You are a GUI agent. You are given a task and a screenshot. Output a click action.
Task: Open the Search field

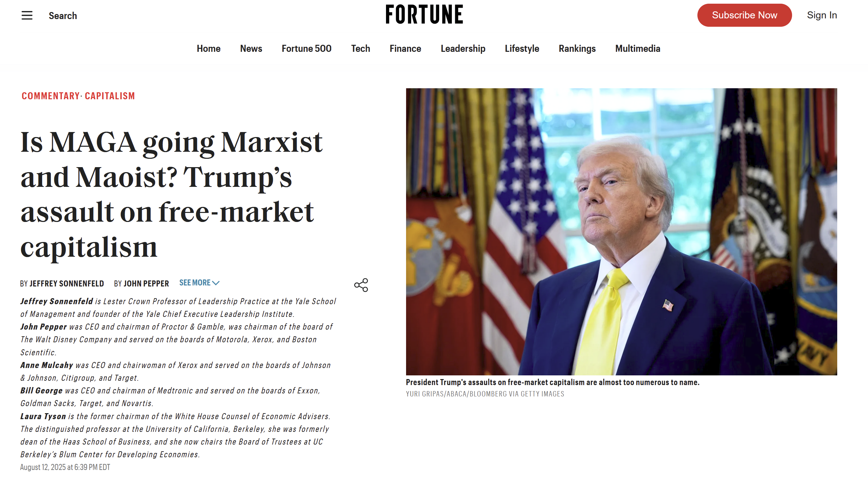[x=63, y=16]
